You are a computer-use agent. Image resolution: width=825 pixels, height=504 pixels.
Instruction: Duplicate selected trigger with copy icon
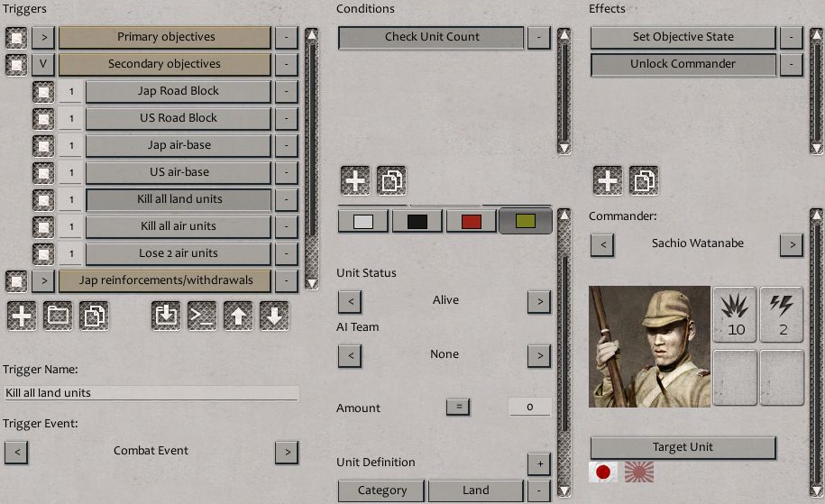(x=94, y=316)
